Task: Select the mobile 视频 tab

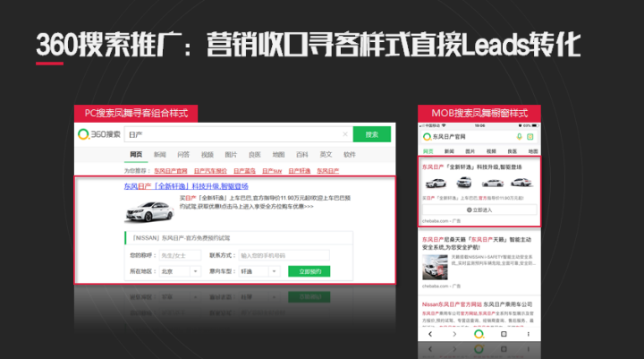Action: coord(491,151)
